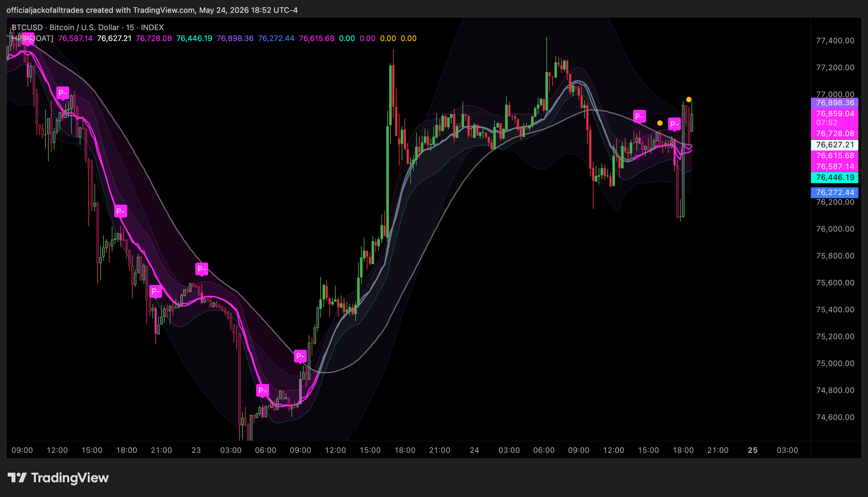Select the P- marker right of the lower yellow dot

click(x=675, y=124)
